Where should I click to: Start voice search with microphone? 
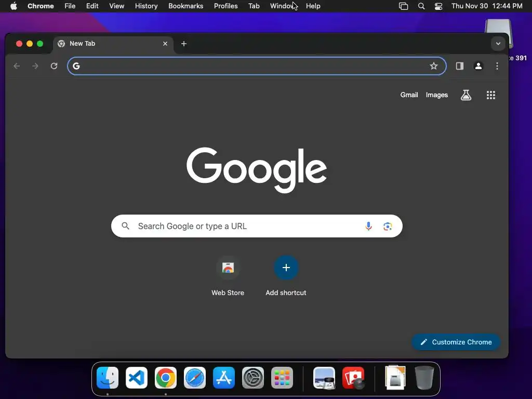tap(368, 226)
